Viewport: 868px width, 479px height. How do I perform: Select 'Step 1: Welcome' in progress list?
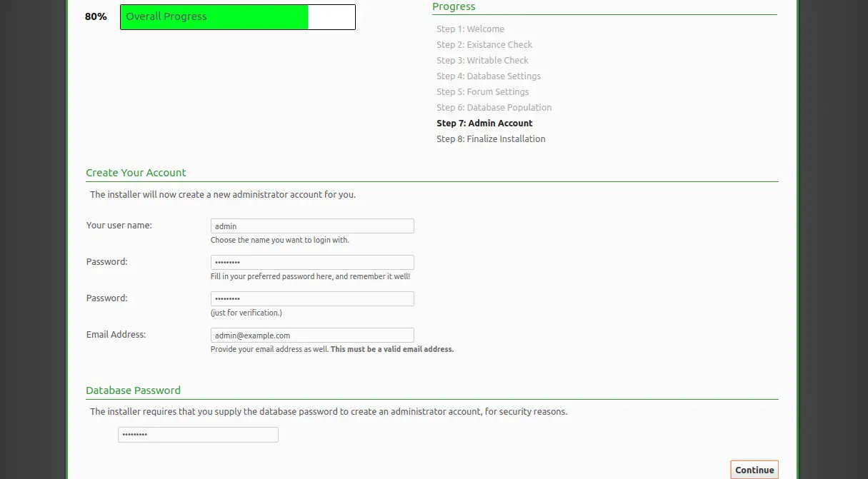coord(470,29)
